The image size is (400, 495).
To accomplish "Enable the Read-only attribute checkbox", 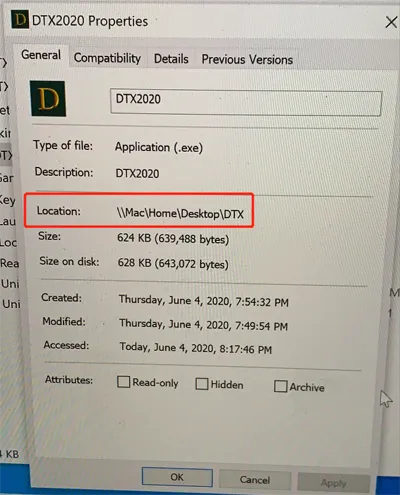I will click(x=123, y=382).
